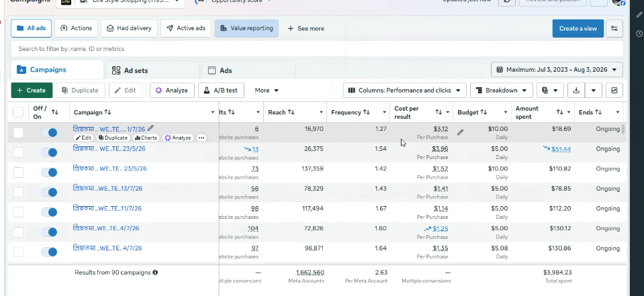The height and width of the screenshot is (296, 644).
Task: Click the $51.44 amount spent value
Action: [561, 149]
